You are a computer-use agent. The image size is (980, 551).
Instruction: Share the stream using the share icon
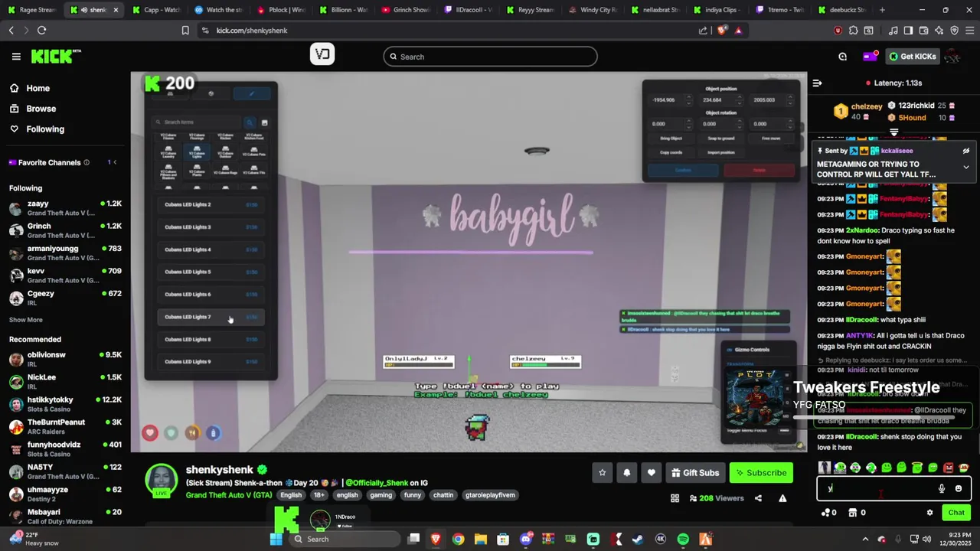pyautogui.click(x=758, y=498)
